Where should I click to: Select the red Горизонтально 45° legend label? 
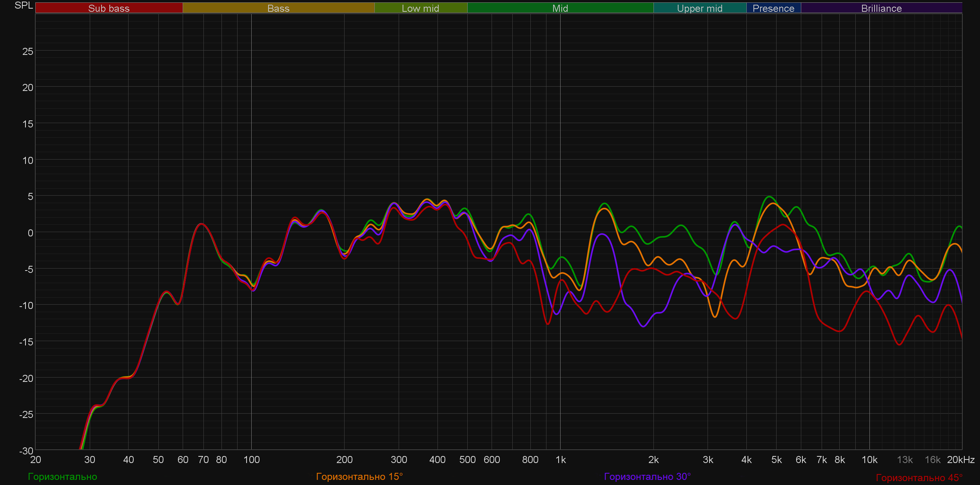[x=919, y=478]
